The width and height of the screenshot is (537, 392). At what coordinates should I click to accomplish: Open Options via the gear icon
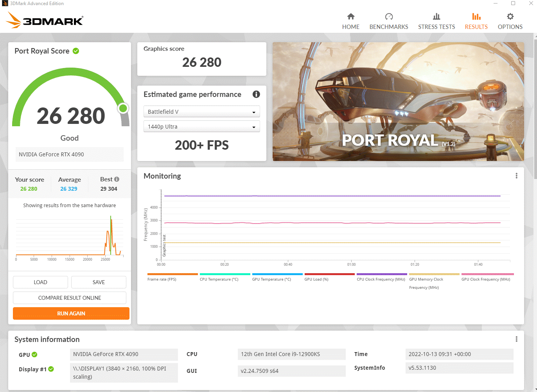510,17
